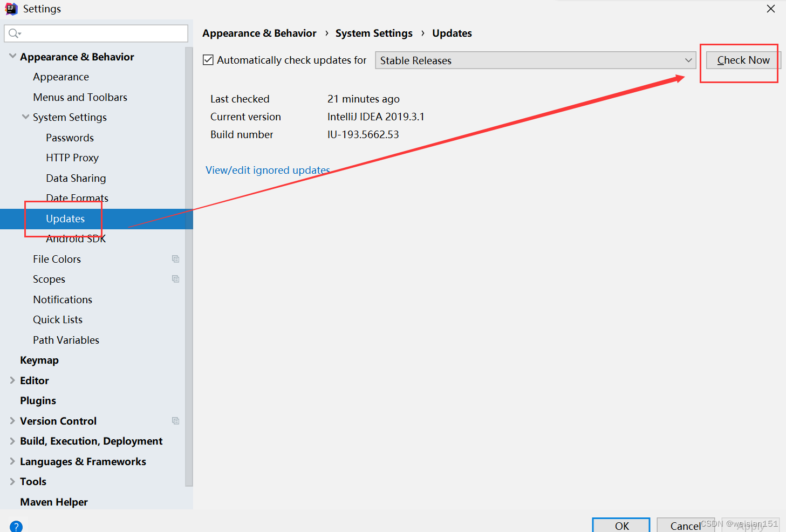Click the '21 minutes ago' value

[x=364, y=99]
